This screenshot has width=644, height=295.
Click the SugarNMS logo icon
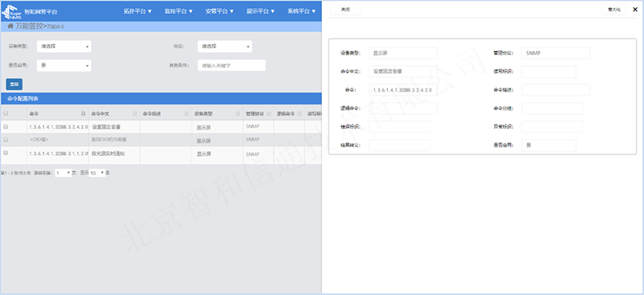(x=11, y=12)
